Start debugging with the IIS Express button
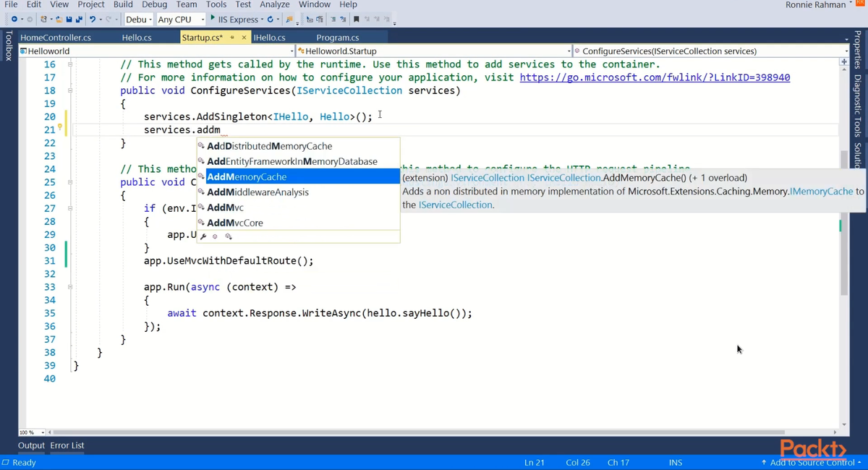868x470 pixels. click(x=234, y=19)
